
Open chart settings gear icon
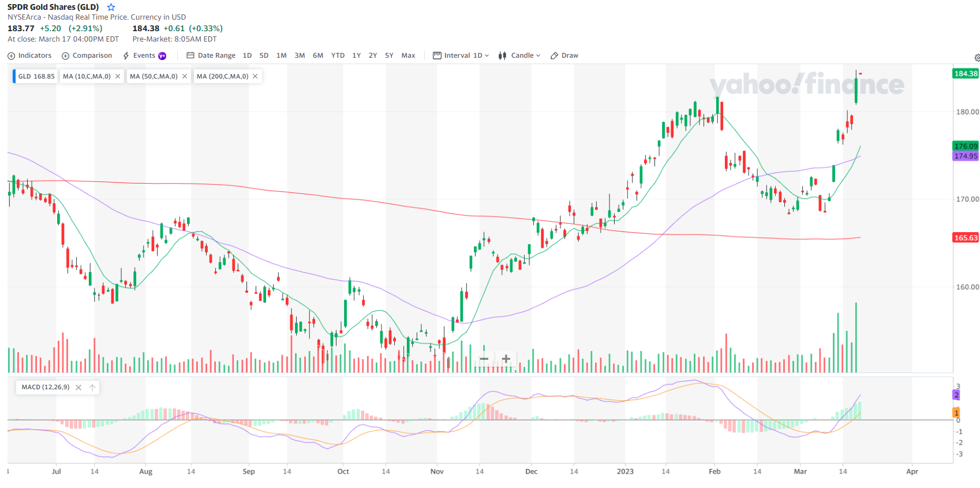pyautogui.click(x=977, y=58)
